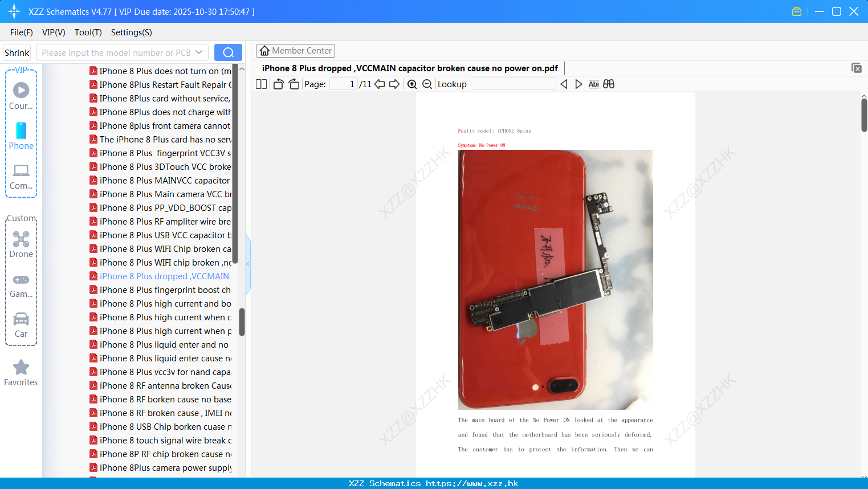Toggle Abi whole-word match option

594,84
